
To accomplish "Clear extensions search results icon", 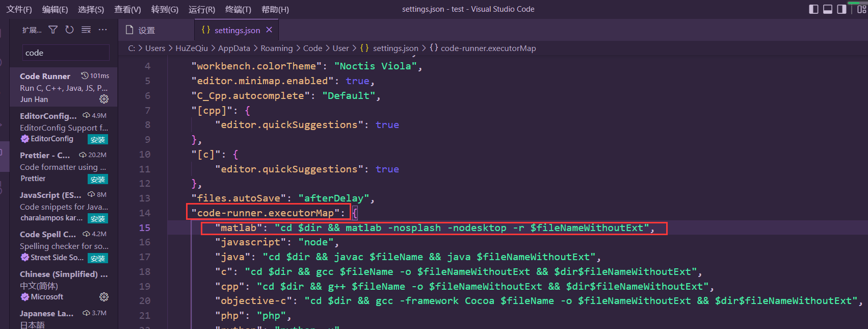I will tap(86, 30).
